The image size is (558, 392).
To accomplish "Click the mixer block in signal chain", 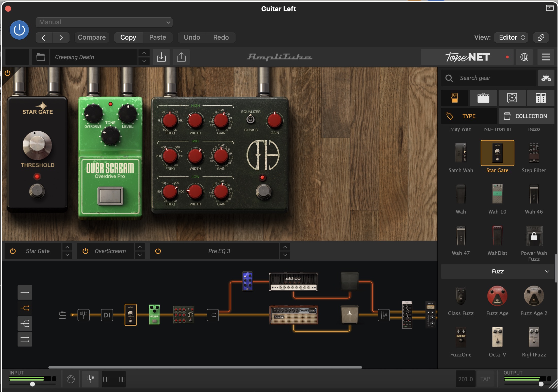I will [x=384, y=315].
